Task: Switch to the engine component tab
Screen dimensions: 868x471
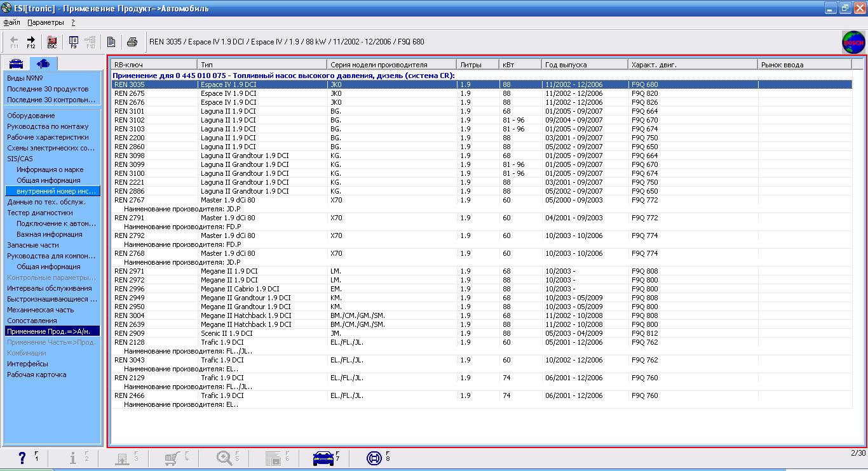Action: [43, 63]
